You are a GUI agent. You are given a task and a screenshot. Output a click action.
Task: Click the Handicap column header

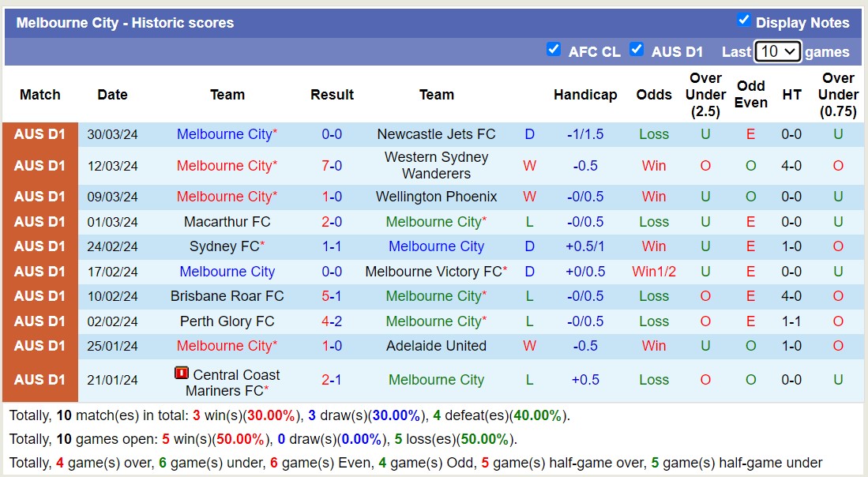coord(585,94)
